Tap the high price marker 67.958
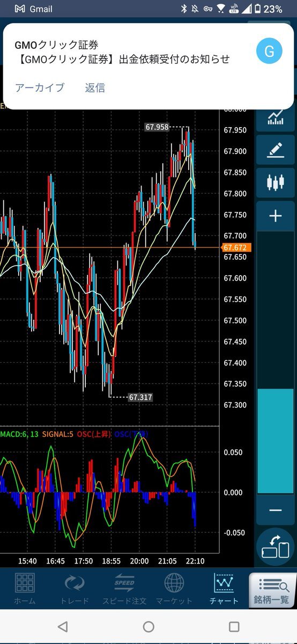 157,127
